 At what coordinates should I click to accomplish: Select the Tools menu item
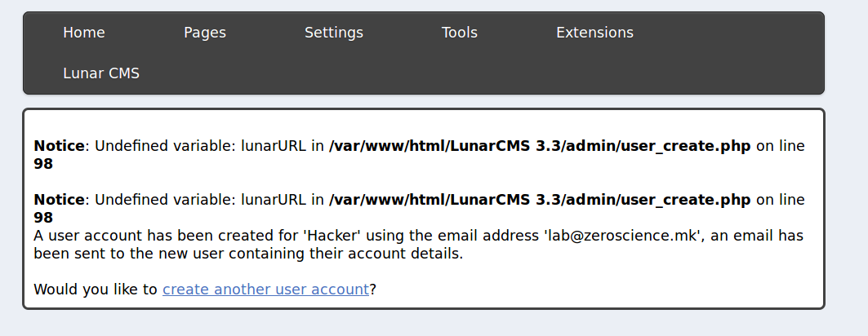pos(460,33)
